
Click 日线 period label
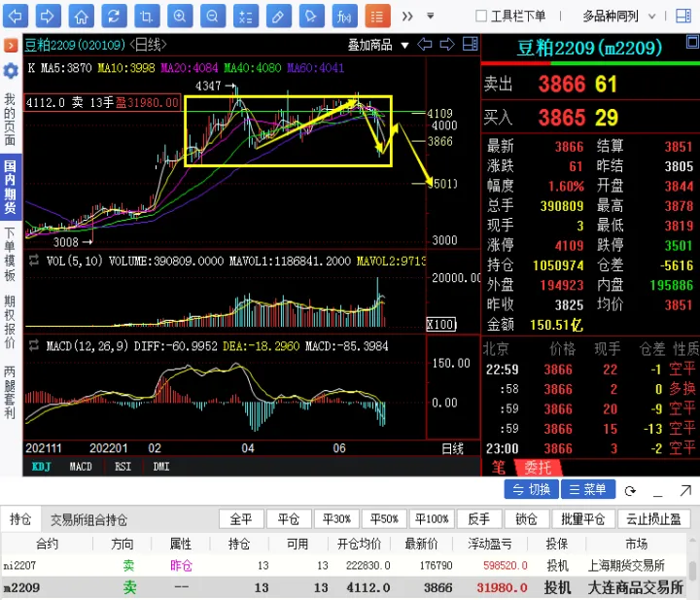(x=452, y=448)
